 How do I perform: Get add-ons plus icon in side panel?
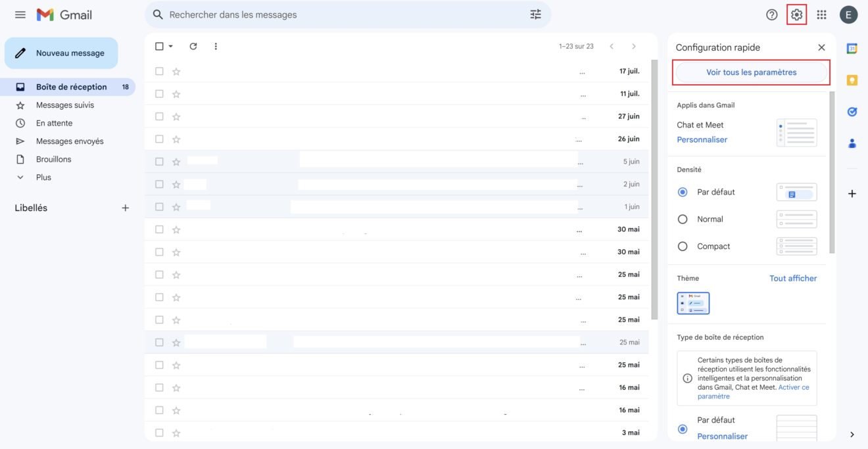coord(852,193)
